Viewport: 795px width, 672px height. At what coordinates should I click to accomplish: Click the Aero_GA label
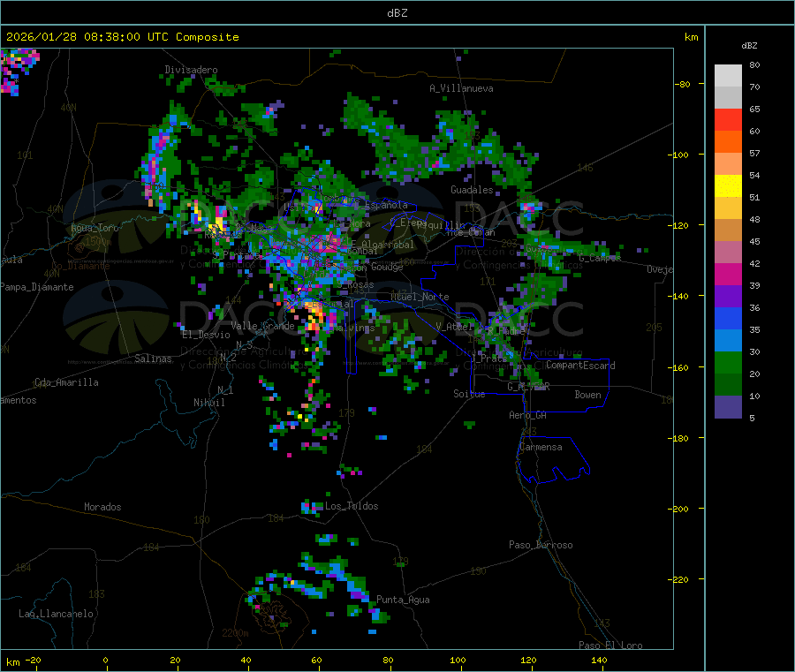(528, 416)
